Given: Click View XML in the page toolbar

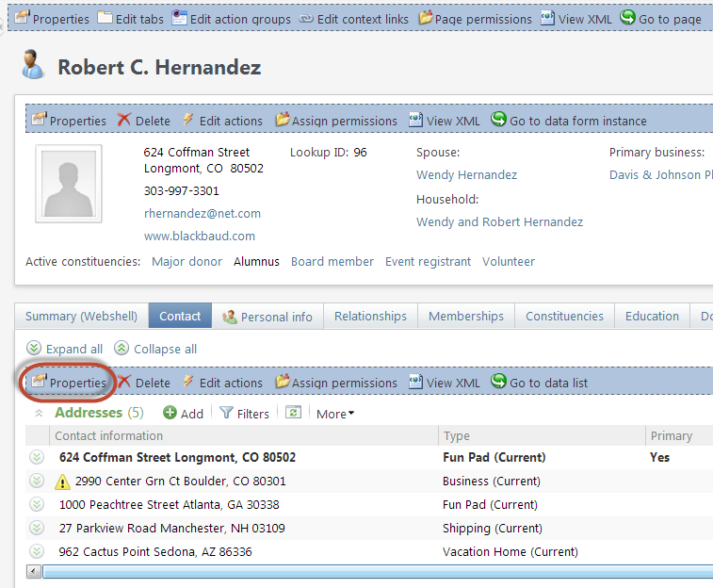Looking at the screenshot, I should 576,19.
